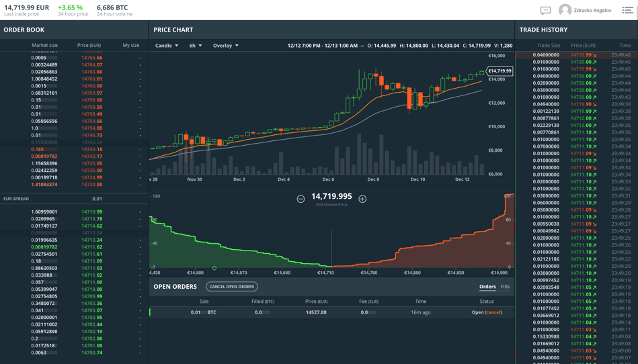This screenshot has width=638, height=364.
Task: Click the Zdravko Angelov avatar icon
Action: (x=565, y=10)
